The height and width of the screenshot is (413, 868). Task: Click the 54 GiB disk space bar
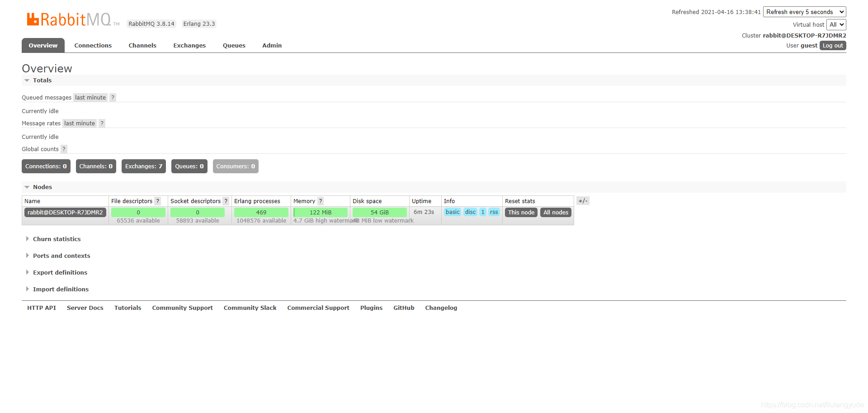pos(380,213)
